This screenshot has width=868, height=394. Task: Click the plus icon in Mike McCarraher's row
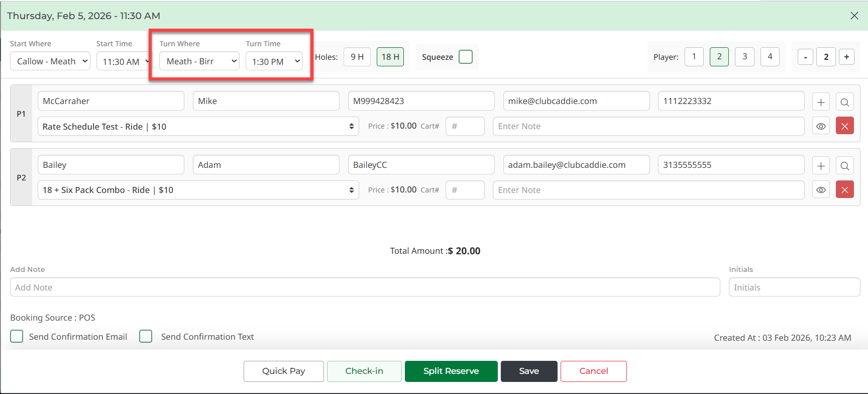point(821,102)
